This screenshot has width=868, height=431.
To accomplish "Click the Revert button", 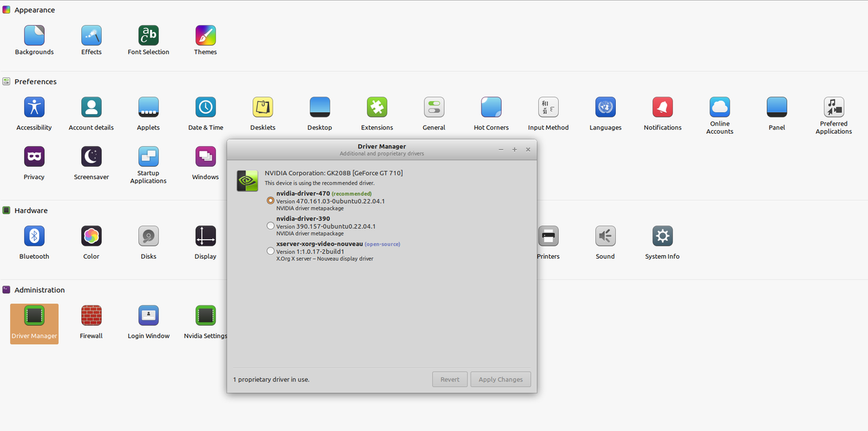I will pyautogui.click(x=450, y=379).
